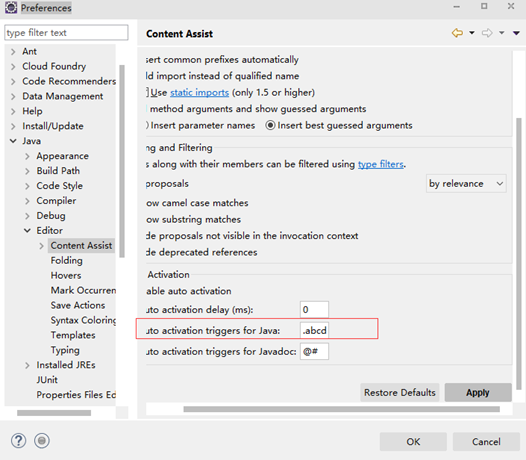Open the forward history dropdown arrow
The height and width of the screenshot is (460, 526).
(x=502, y=33)
